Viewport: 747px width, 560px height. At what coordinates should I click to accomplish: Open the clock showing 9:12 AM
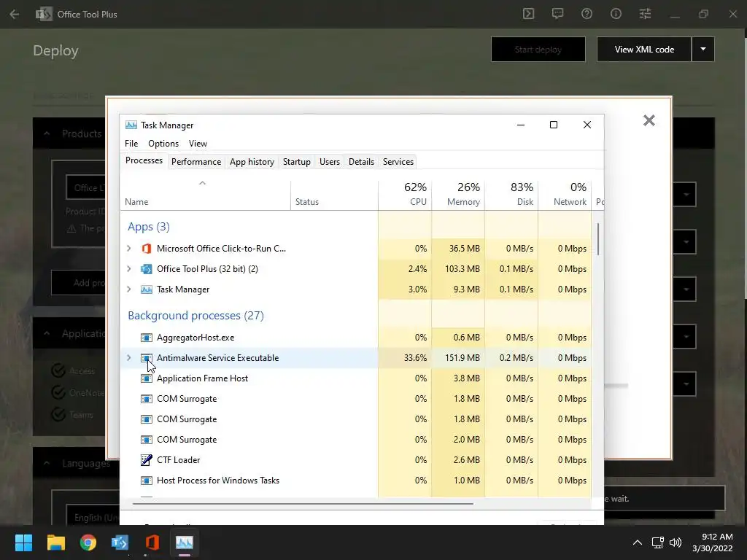click(712, 542)
